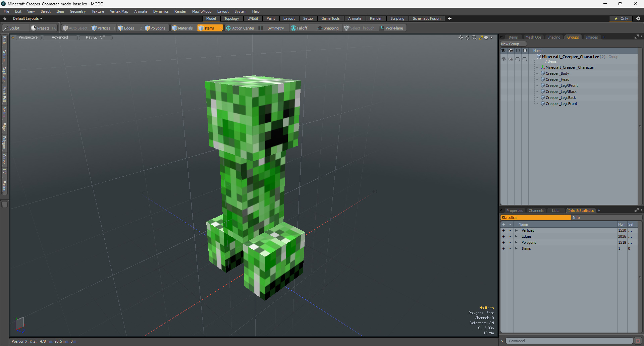Click the record button beside Command field
Viewport: 644px width, 346px height.
point(638,341)
